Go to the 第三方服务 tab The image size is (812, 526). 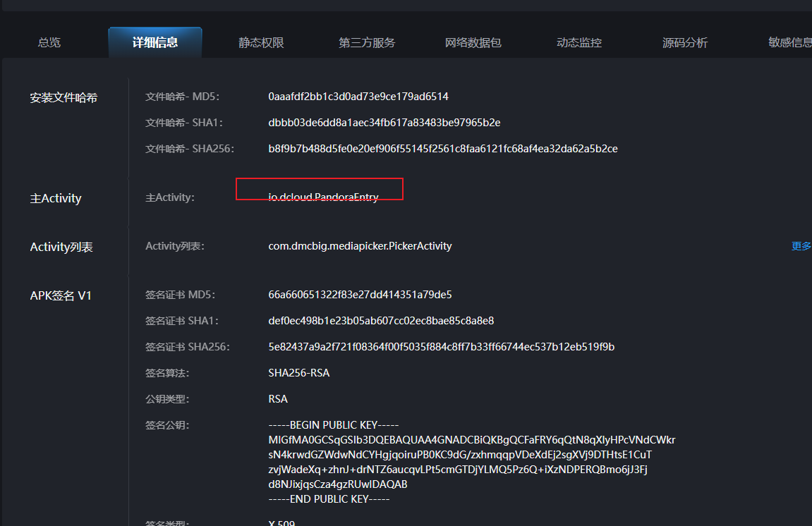367,43
